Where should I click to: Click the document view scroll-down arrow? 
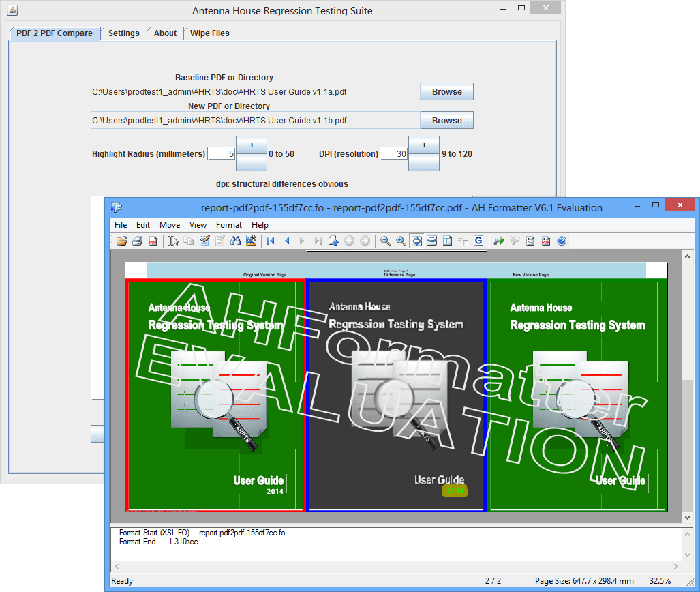pos(687,518)
